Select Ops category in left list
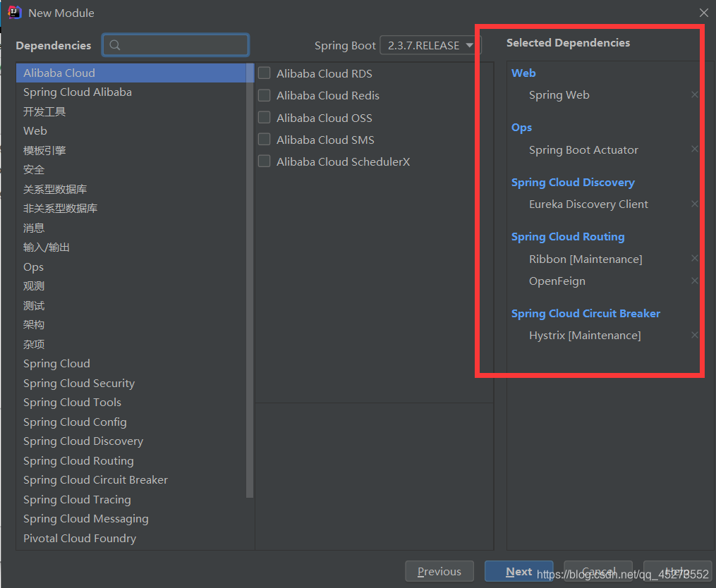This screenshot has width=716, height=588. coord(131,267)
